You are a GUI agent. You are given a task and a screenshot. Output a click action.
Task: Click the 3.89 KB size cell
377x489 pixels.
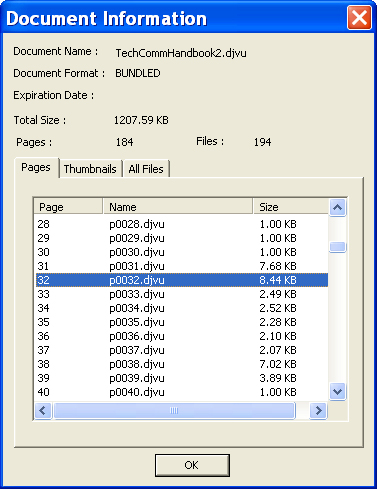278,378
